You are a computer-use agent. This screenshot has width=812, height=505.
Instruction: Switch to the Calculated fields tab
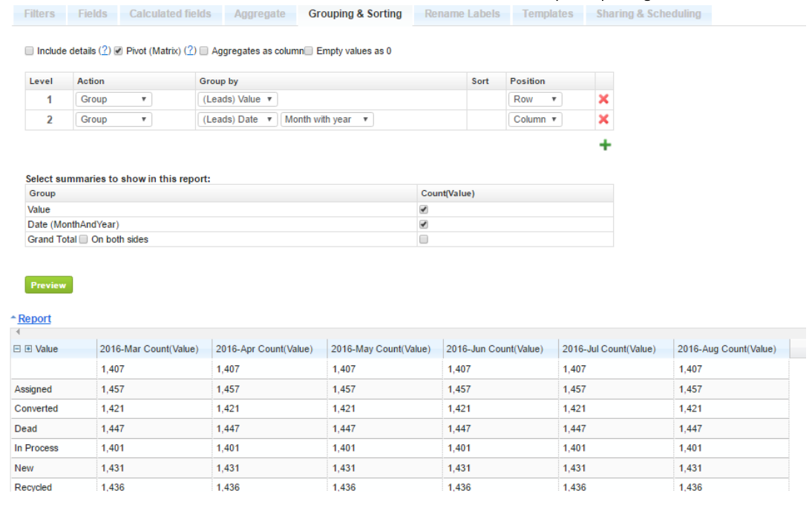[x=170, y=14]
